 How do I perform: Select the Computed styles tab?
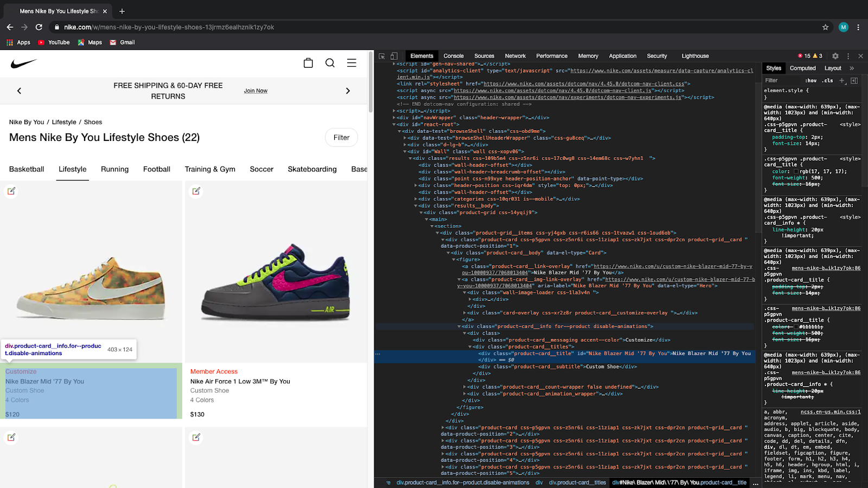click(x=802, y=68)
